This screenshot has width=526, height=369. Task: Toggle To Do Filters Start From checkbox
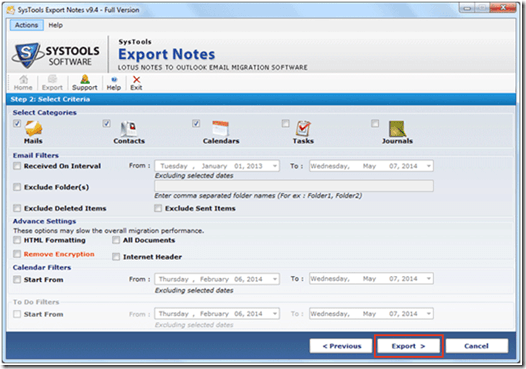17,314
